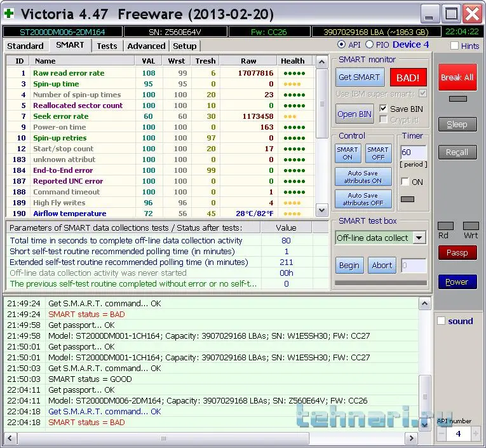Select the End-to-End error row
This screenshot has height=448, width=486.
161,170
